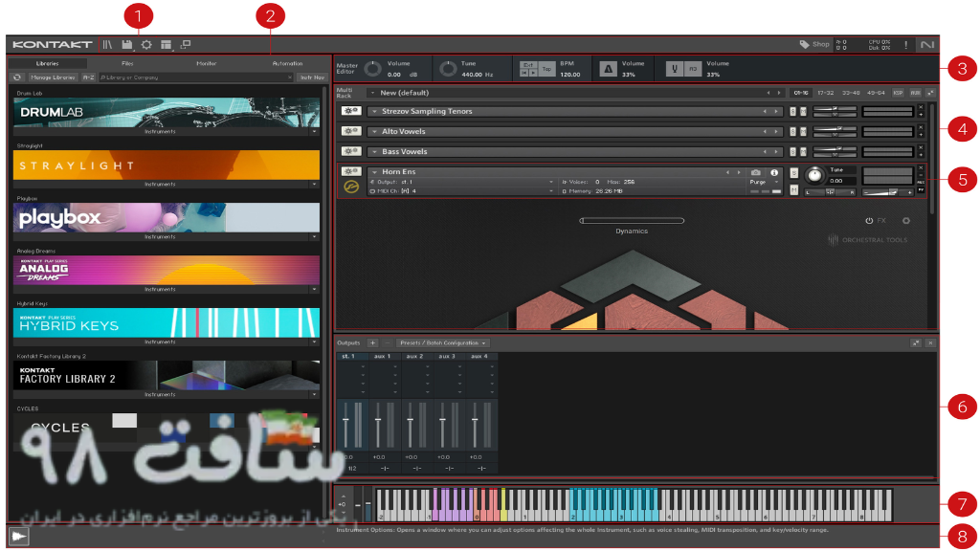The image size is (980, 551).
Task: Click the aux 1 output channel fader
Action: (378, 424)
